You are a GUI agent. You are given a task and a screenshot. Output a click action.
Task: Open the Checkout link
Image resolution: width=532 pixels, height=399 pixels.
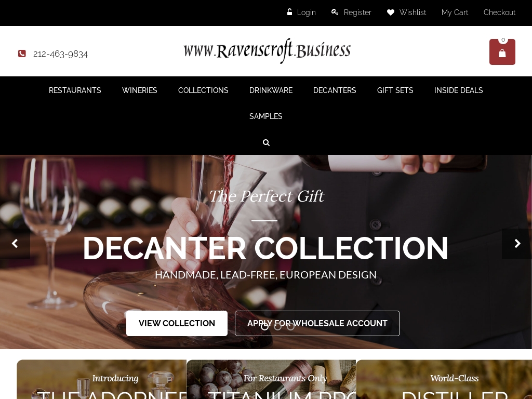pyautogui.click(x=499, y=12)
